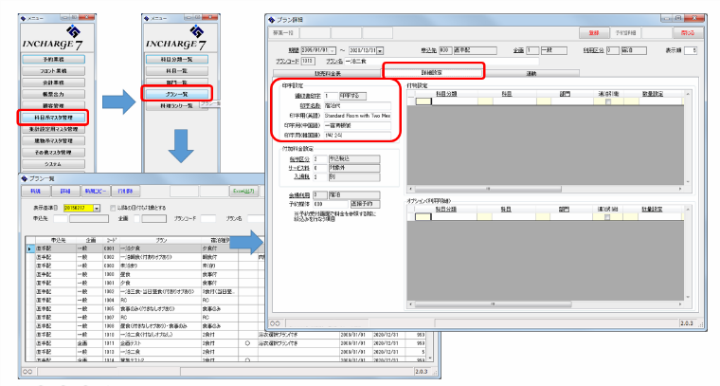Screen dimensions: 720x386
Task: Click the INCHARGE 7 logo in second menu window
Action: 176,39
